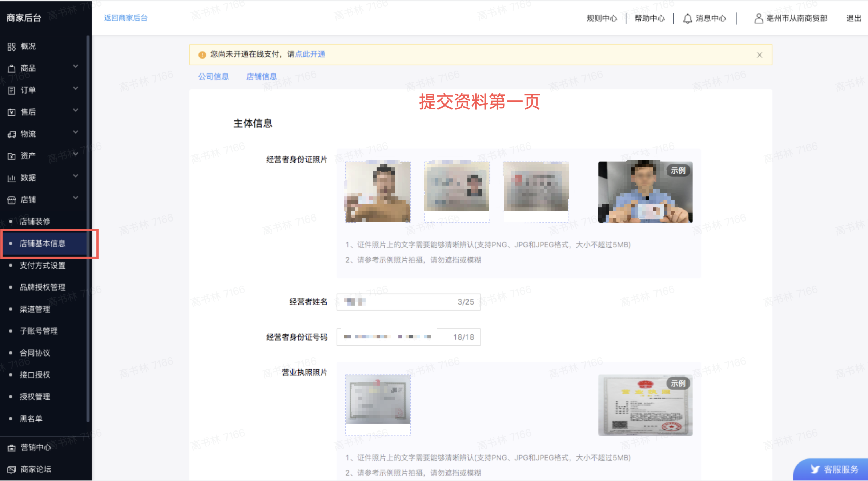Click the 店铺 store icon

pos(11,200)
